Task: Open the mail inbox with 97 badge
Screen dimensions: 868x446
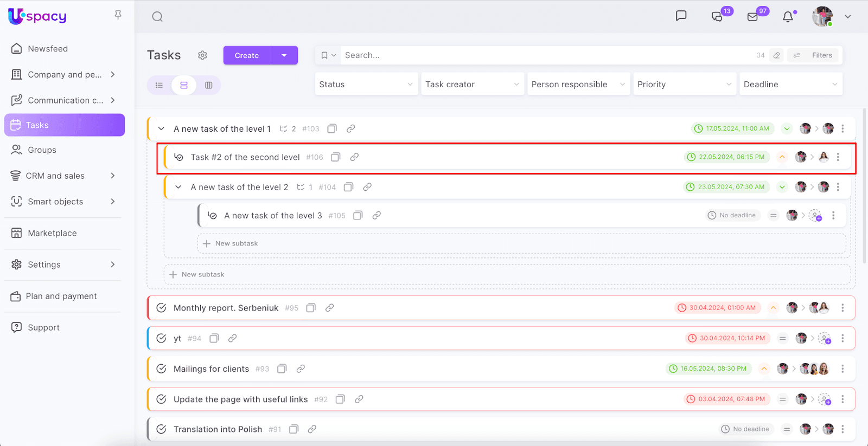Action: point(752,17)
